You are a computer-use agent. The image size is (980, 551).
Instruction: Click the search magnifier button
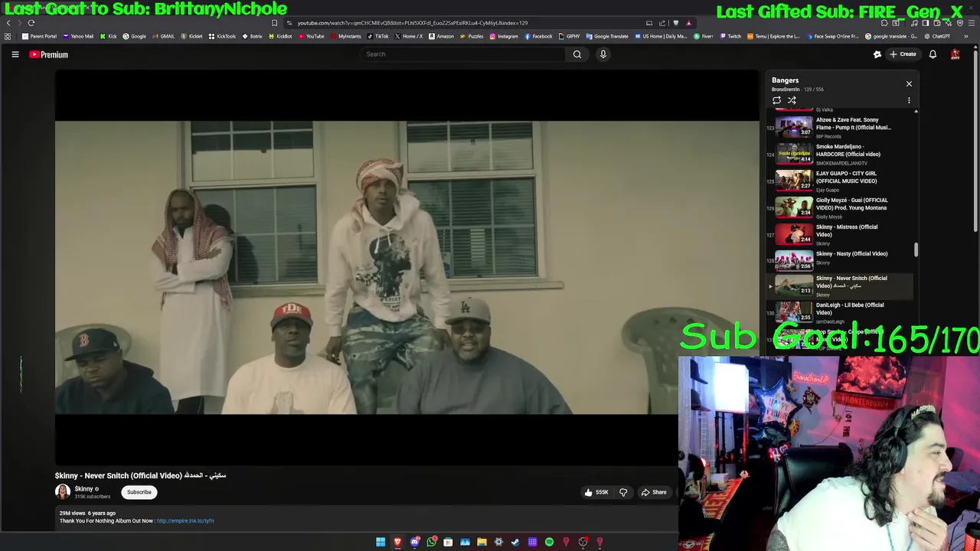click(577, 54)
